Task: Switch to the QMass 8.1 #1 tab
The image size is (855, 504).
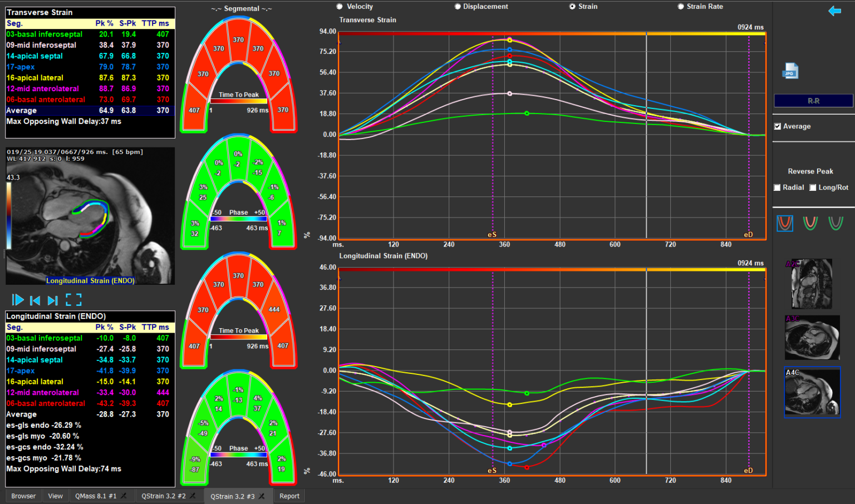Action: click(96, 496)
